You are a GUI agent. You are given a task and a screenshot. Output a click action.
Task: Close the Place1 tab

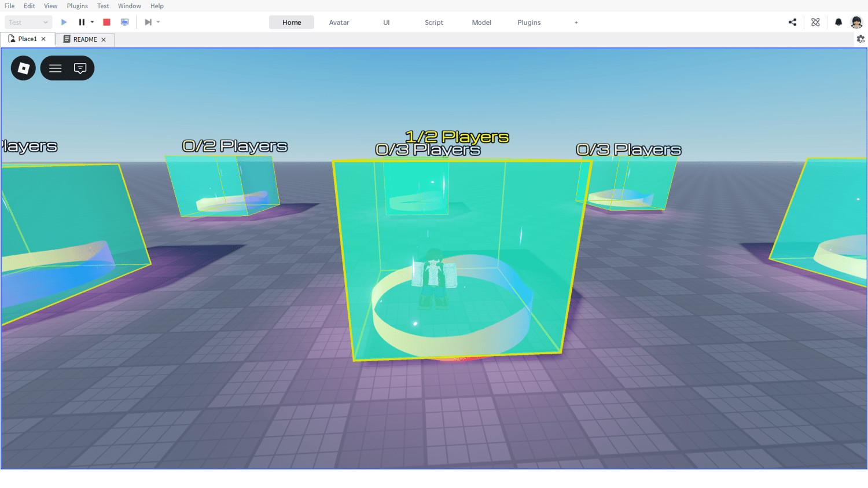(43, 39)
